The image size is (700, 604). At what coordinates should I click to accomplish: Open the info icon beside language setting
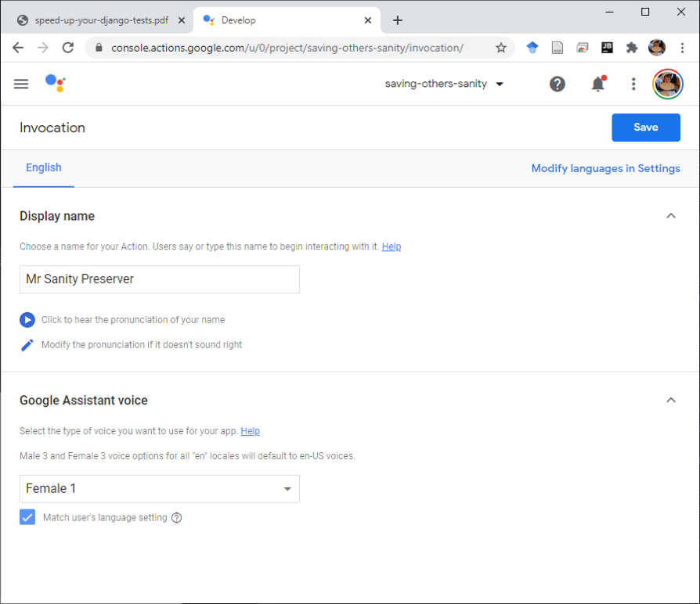click(x=177, y=517)
